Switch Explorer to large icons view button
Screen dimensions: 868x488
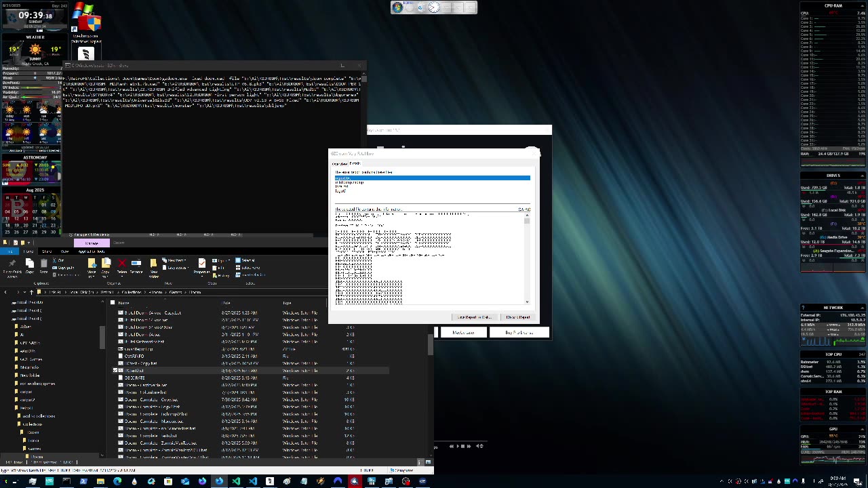pos(428,462)
